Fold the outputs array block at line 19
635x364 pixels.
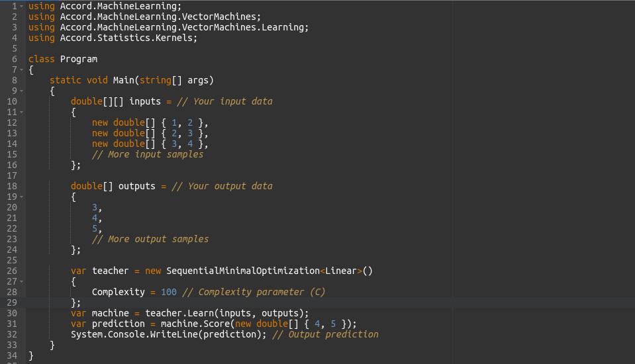tap(22, 197)
